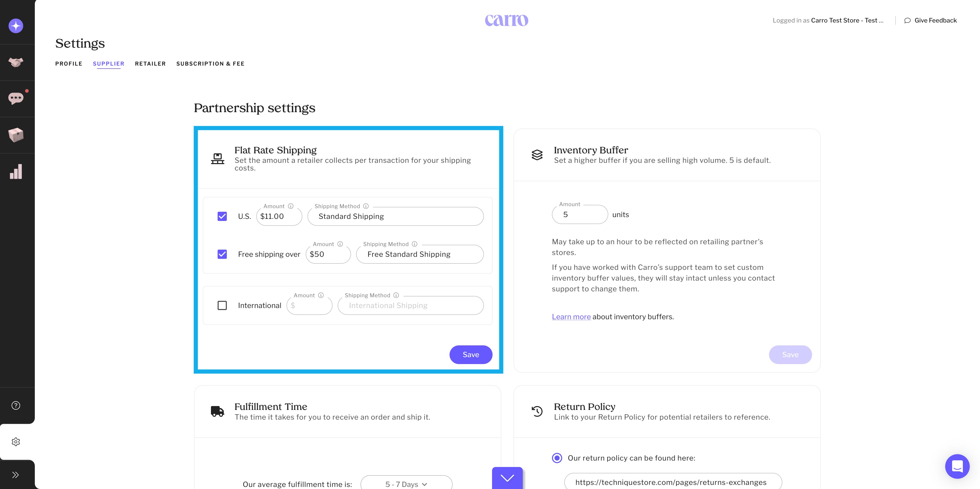This screenshot has width=980, height=489.
Task: Save the Flat Rate Shipping settings
Action: pos(471,355)
